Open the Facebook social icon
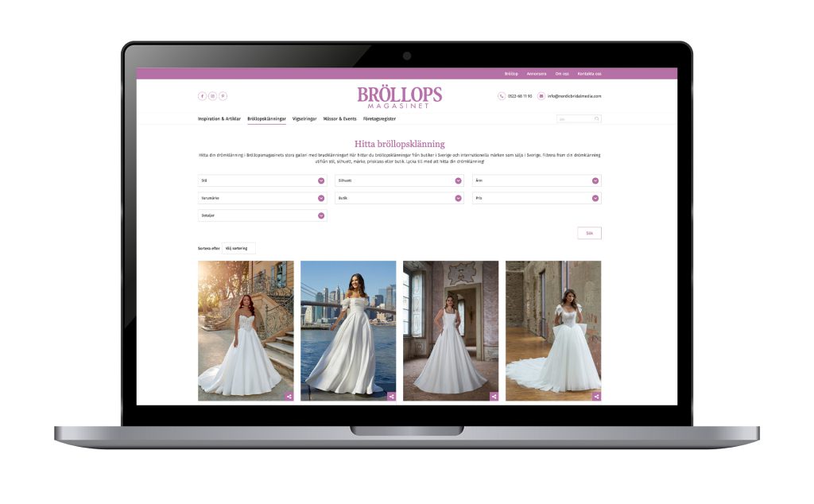 click(x=202, y=96)
